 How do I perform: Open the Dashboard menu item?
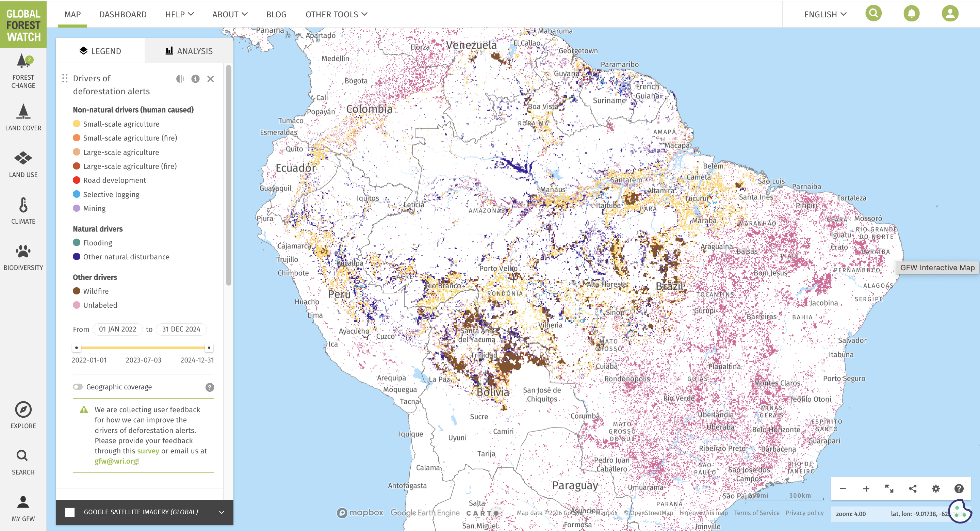123,14
